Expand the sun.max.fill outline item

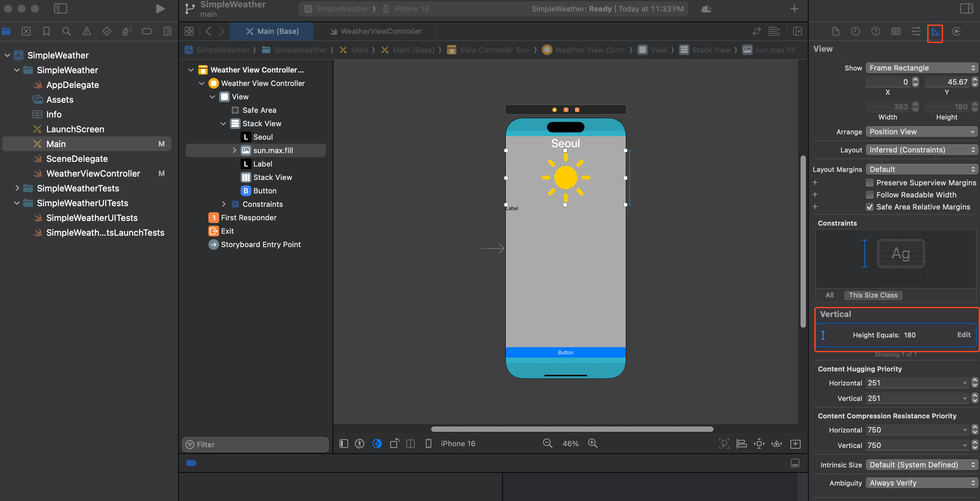(234, 150)
